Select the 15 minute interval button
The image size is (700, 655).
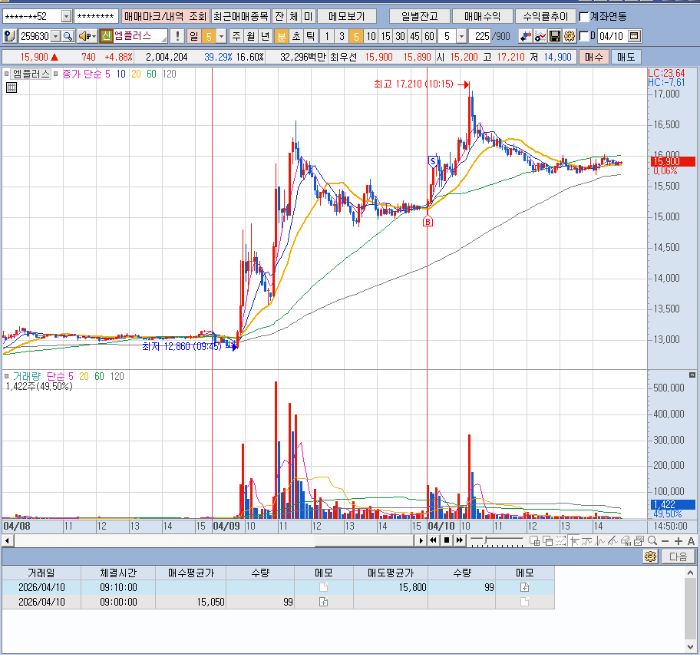(386, 36)
